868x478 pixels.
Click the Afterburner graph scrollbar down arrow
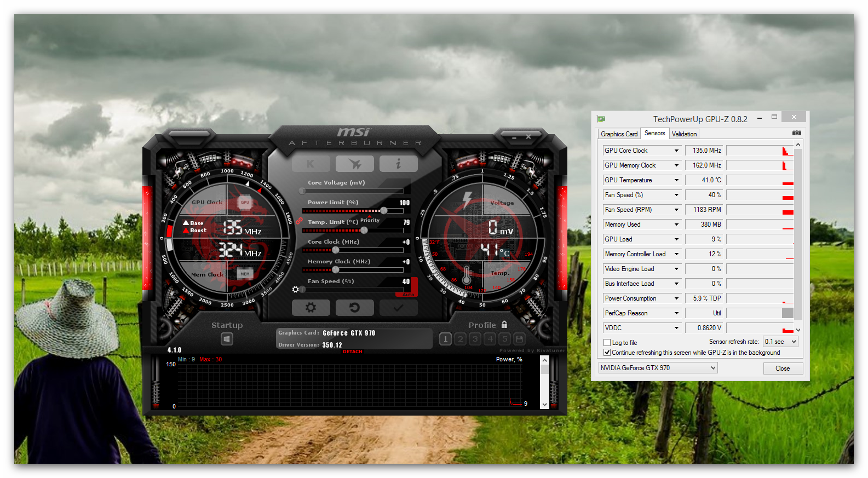pyautogui.click(x=544, y=405)
